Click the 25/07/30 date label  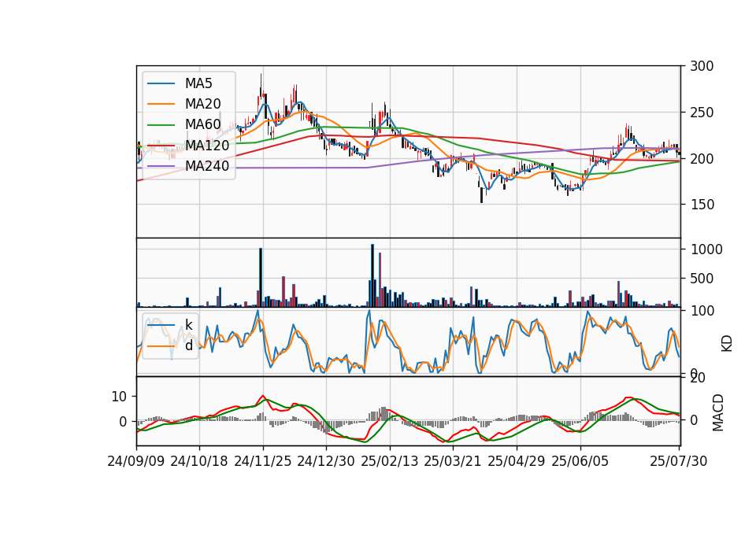tap(679, 461)
